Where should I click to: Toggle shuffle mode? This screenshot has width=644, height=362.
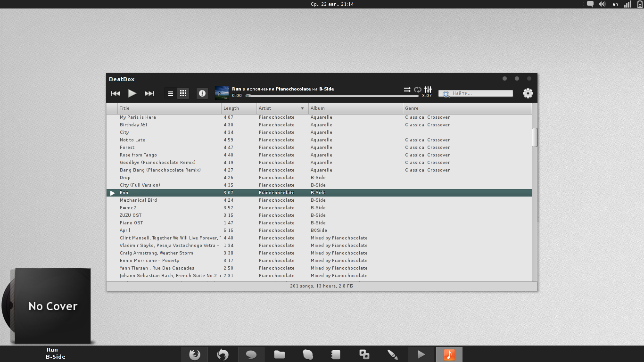coord(407,89)
